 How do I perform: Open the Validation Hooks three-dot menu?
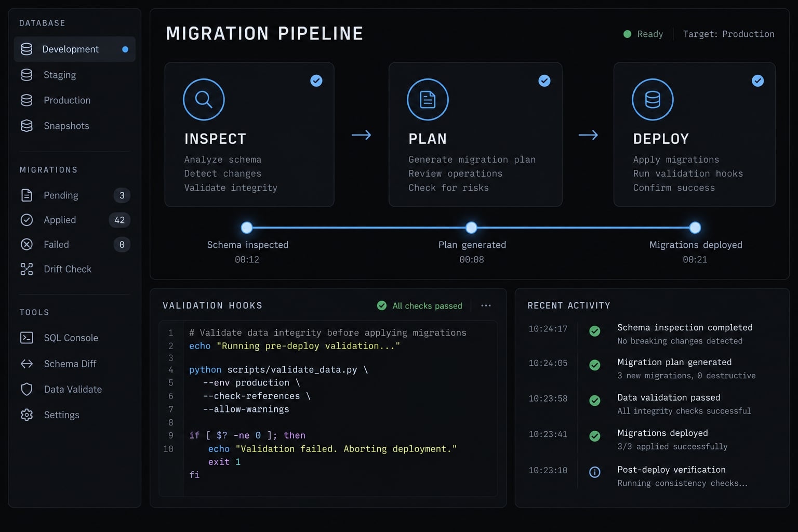click(x=486, y=305)
